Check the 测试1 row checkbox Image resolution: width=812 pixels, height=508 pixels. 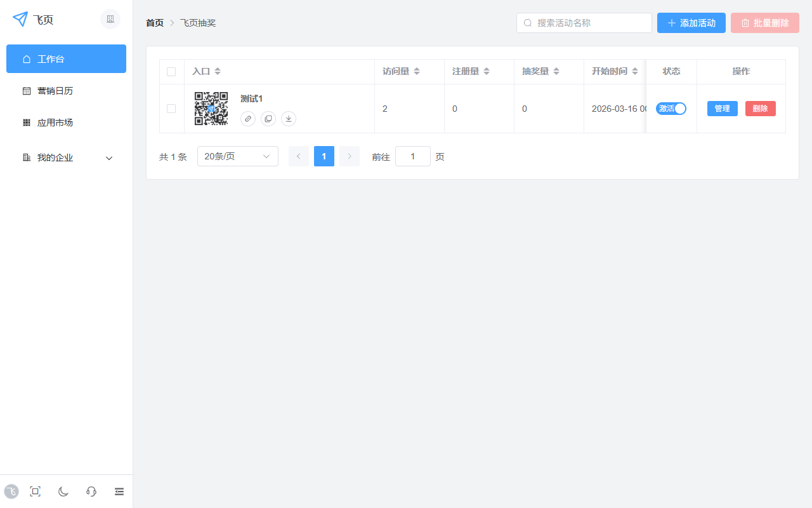171,109
